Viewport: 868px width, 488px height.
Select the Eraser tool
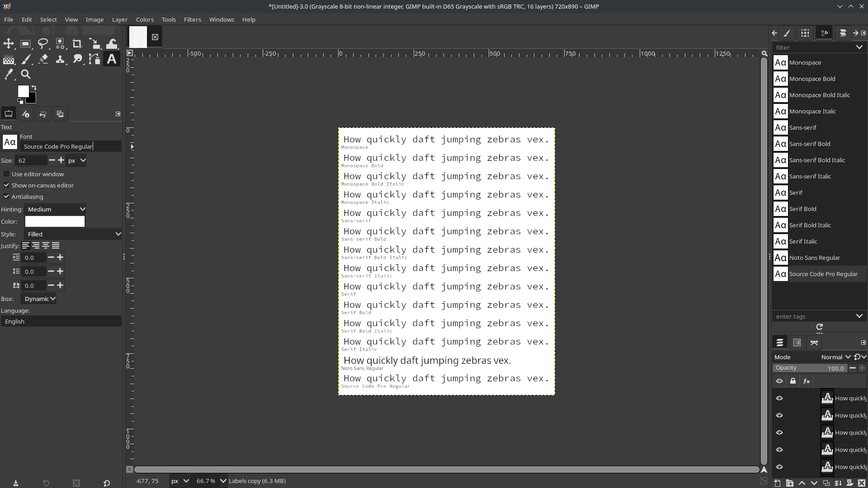(x=43, y=59)
